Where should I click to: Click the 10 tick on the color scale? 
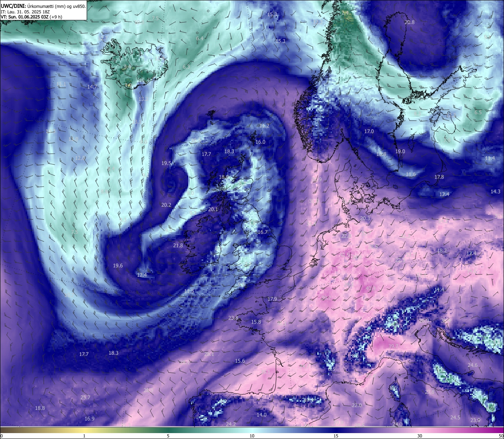[x=252, y=436]
